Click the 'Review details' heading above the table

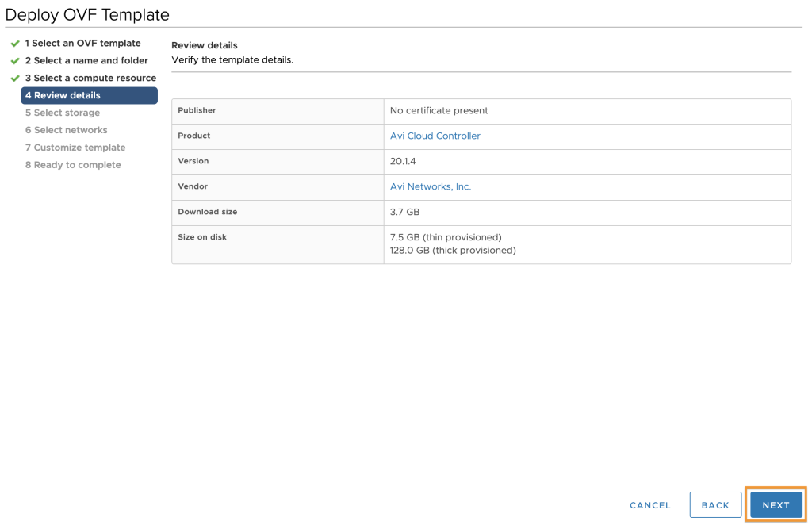205,45
